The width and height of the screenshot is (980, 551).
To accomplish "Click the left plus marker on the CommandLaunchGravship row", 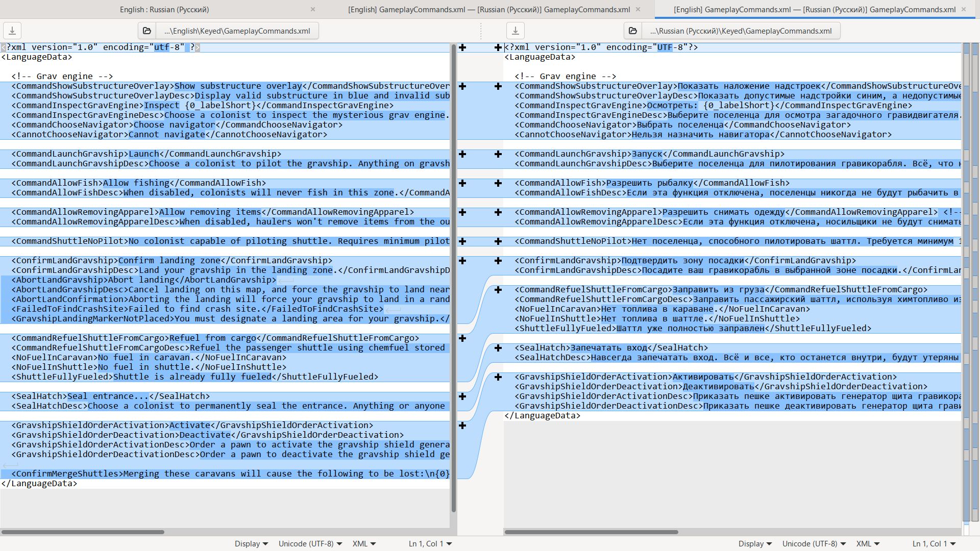I will point(462,154).
